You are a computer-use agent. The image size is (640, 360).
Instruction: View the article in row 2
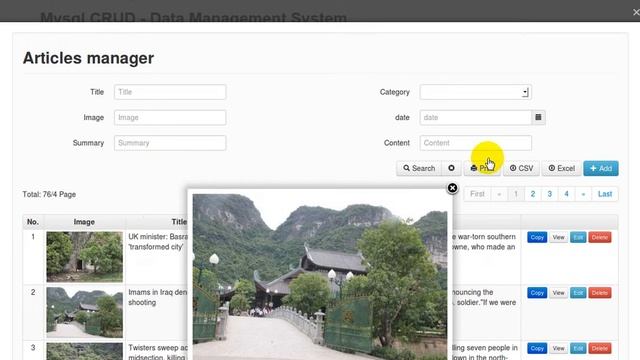pyautogui.click(x=558, y=293)
